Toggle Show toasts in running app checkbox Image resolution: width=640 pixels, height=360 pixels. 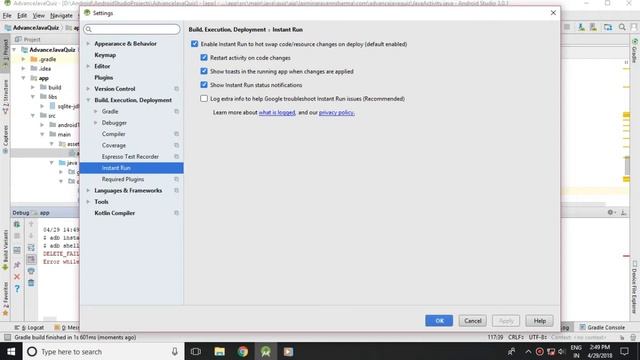[x=204, y=71]
